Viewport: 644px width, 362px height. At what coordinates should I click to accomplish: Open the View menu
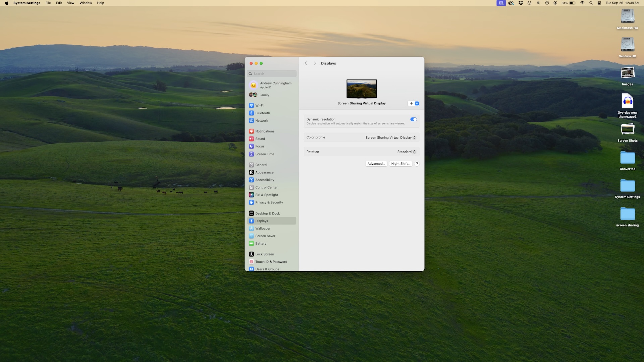coord(70,3)
